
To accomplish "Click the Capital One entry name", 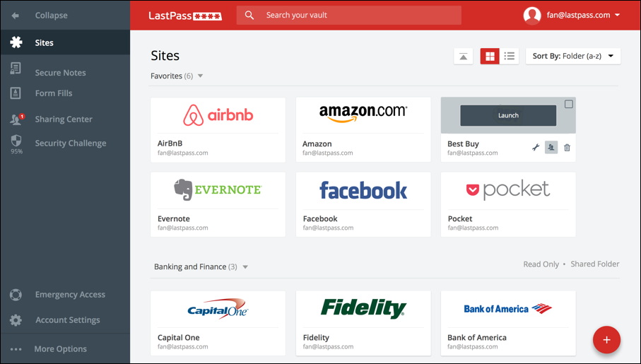I will click(179, 338).
